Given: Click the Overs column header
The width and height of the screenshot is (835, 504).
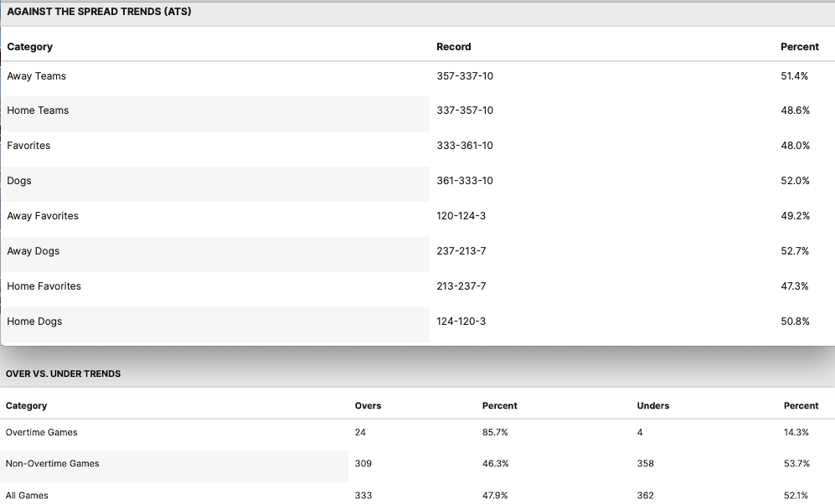Looking at the screenshot, I should tap(368, 406).
